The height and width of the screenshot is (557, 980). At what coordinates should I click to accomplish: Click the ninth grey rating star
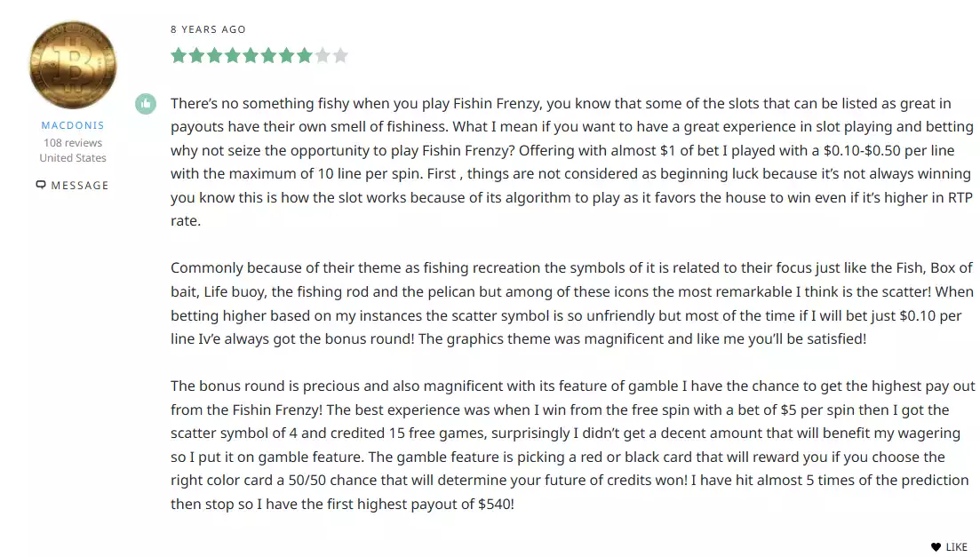(323, 56)
